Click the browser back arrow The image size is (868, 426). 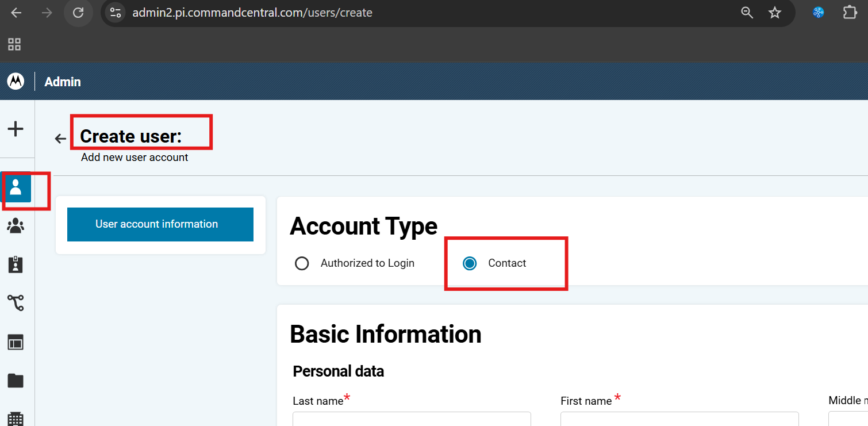tap(16, 13)
